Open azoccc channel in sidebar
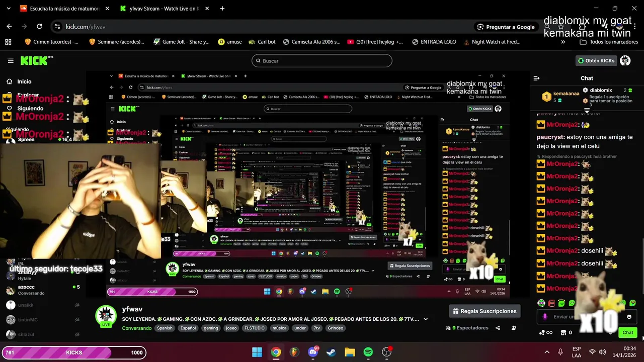The height and width of the screenshot is (362, 644). 43,290
